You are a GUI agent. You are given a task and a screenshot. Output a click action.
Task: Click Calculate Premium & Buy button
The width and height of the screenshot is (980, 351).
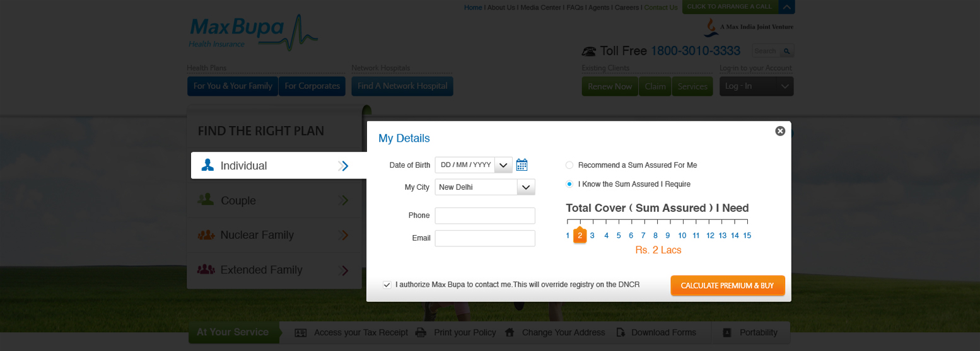(728, 285)
